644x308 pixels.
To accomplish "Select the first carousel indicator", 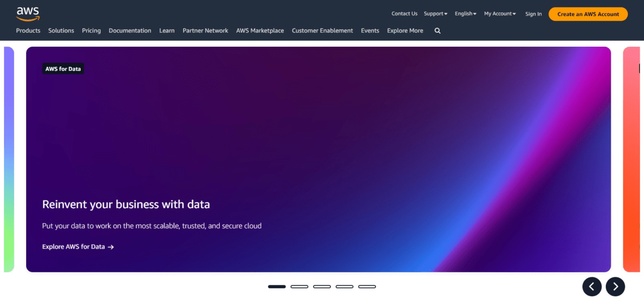I will [277, 286].
